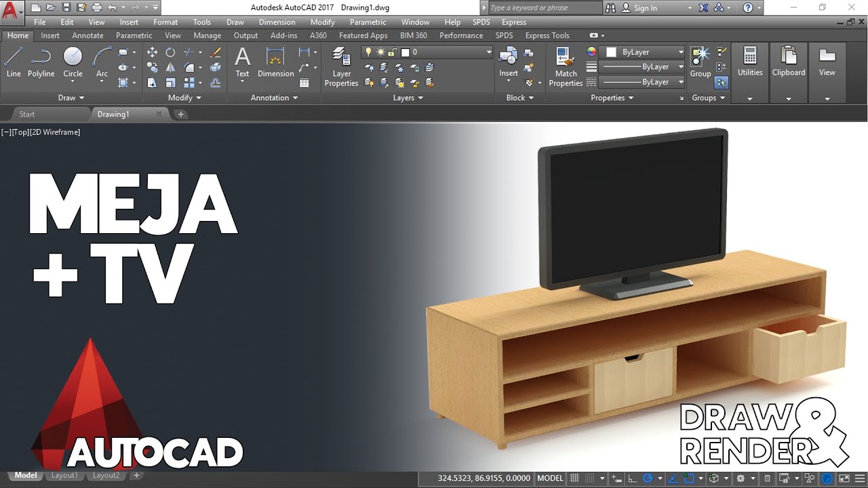The width and height of the screenshot is (868, 488).
Task: Click the Open file icon
Action: click(51, 7)
